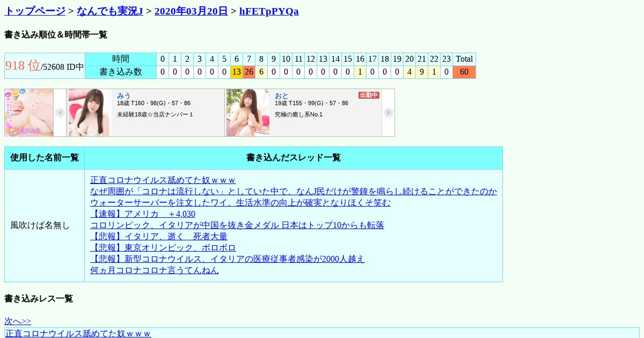This screenshot has width=644, height=338.
Task: Open thread 【悲報】イタリア、逝く 死者大量
Action: 159,237
